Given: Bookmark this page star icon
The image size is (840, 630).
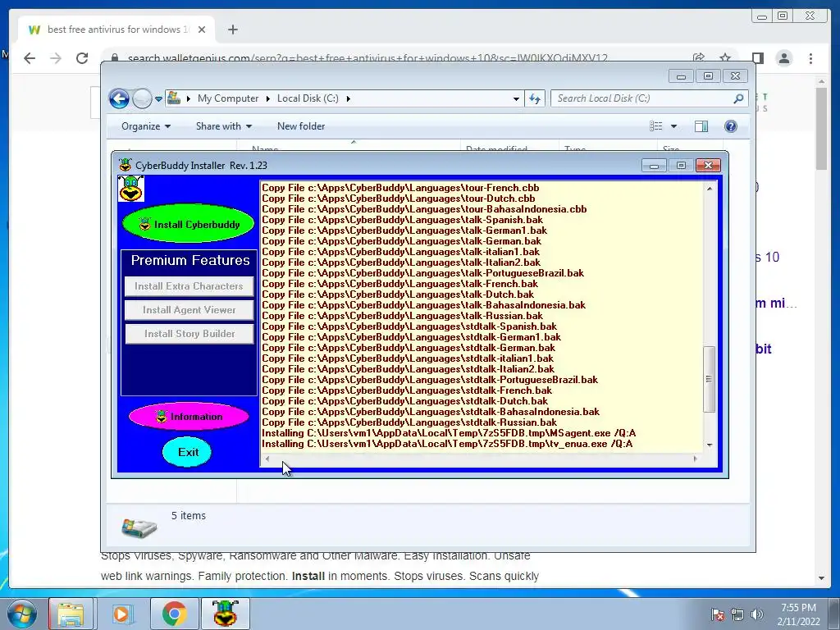Looking at the screenshot, I should click(x=725, y=58).
